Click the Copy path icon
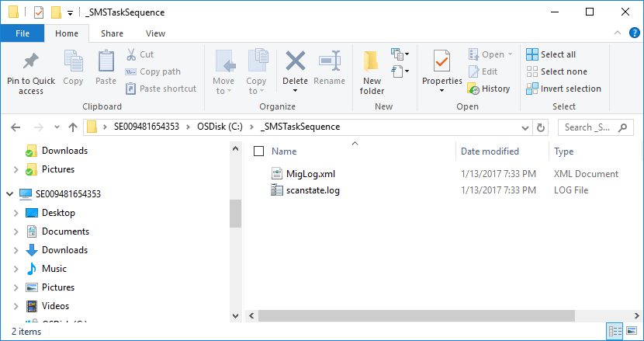The image size is (644, 341). click(x=130, y=71)
